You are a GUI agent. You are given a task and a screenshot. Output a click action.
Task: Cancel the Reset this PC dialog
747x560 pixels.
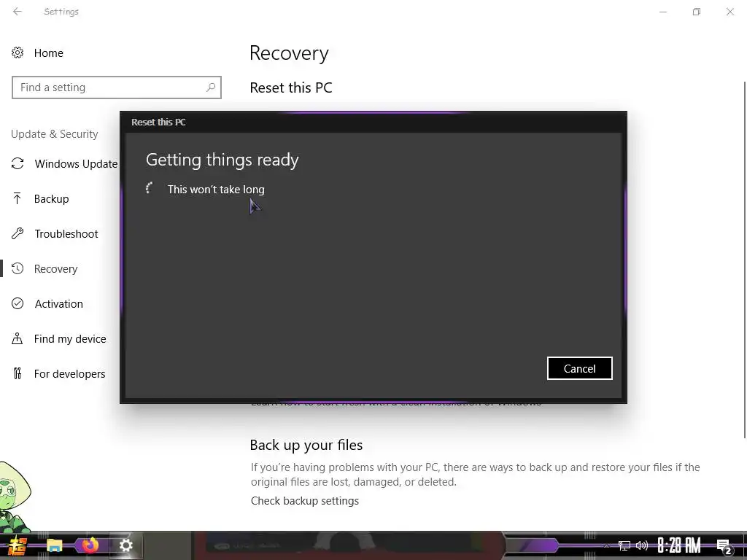pos(579,368)
